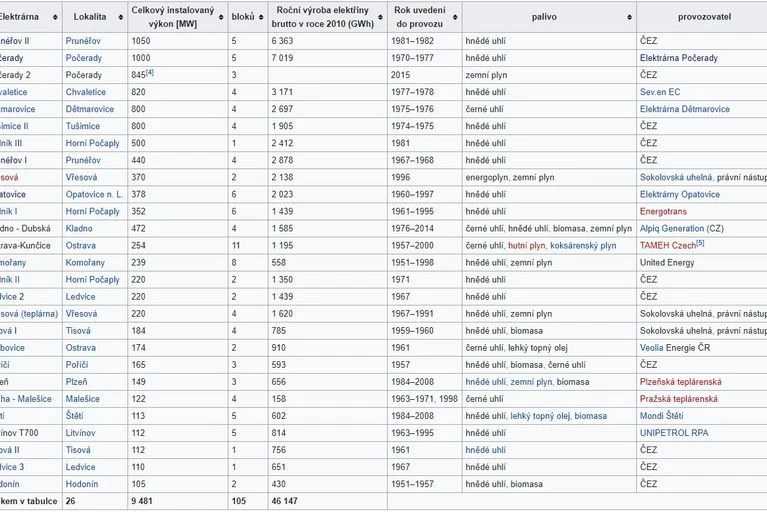The image size is (767, 512).
Task: Open footnote reference [4] next to 845
Action: click(x=150, y=72)
